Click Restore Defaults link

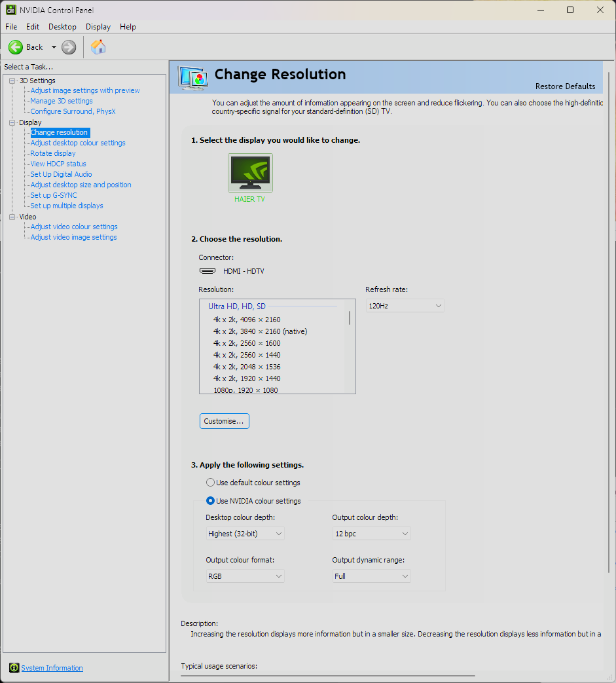565,86
